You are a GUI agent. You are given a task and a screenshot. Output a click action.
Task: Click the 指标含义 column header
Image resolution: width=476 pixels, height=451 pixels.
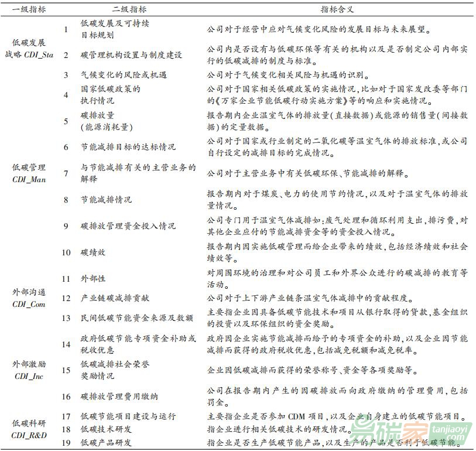point(337,10)
